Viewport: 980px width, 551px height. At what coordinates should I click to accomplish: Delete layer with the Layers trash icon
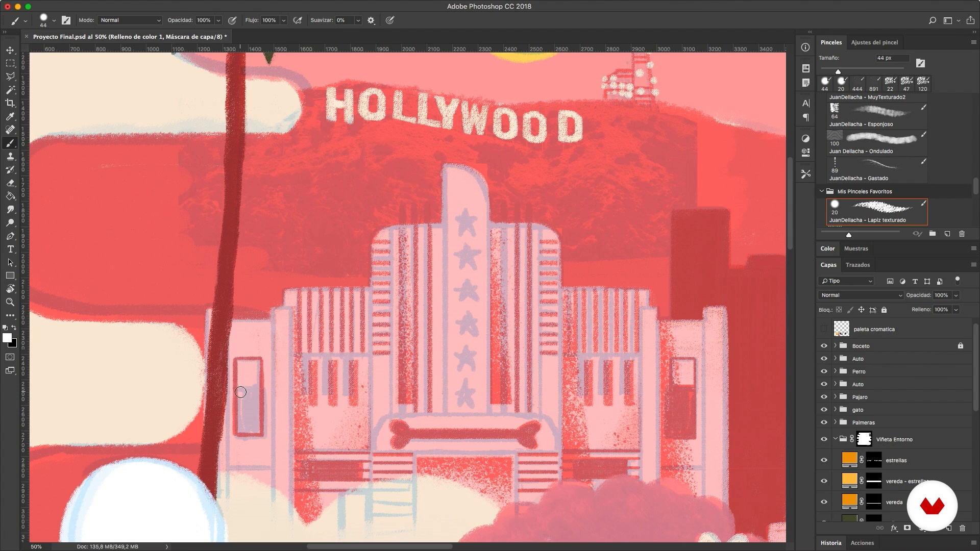tap(963, 528)
